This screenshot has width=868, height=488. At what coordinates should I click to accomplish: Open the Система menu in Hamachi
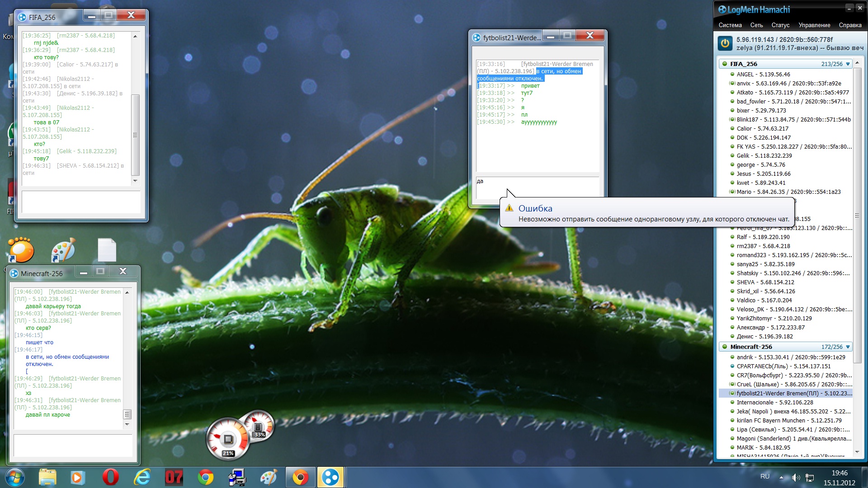pos(730,25)
